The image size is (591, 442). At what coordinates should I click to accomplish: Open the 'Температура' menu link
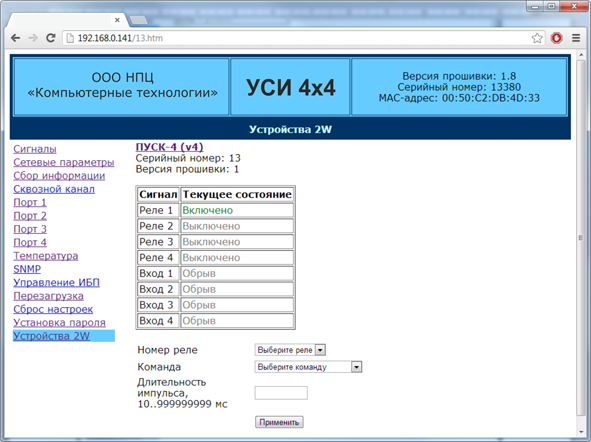point(46,256)
